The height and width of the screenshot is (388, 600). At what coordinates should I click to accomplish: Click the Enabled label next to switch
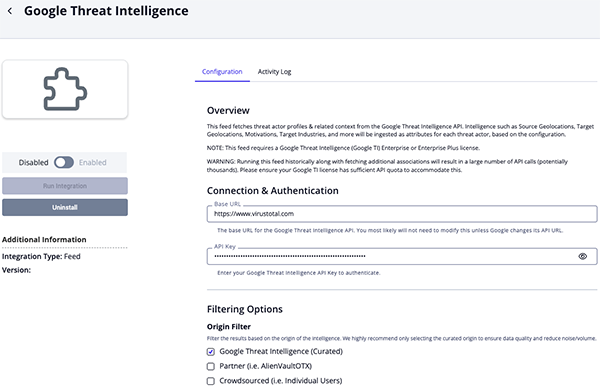tap(93, 163)
